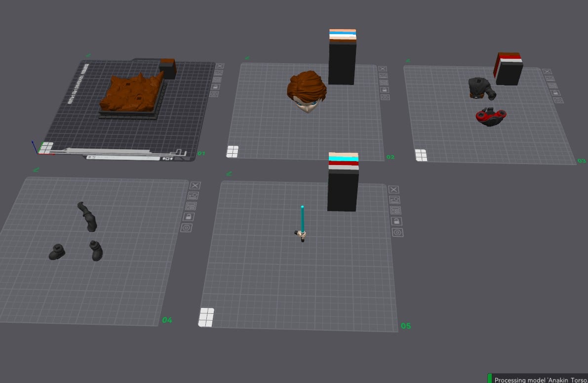Screen dimensions: 588x383
Task: Select the prime tower on plate 05
Action: (343, 182)
